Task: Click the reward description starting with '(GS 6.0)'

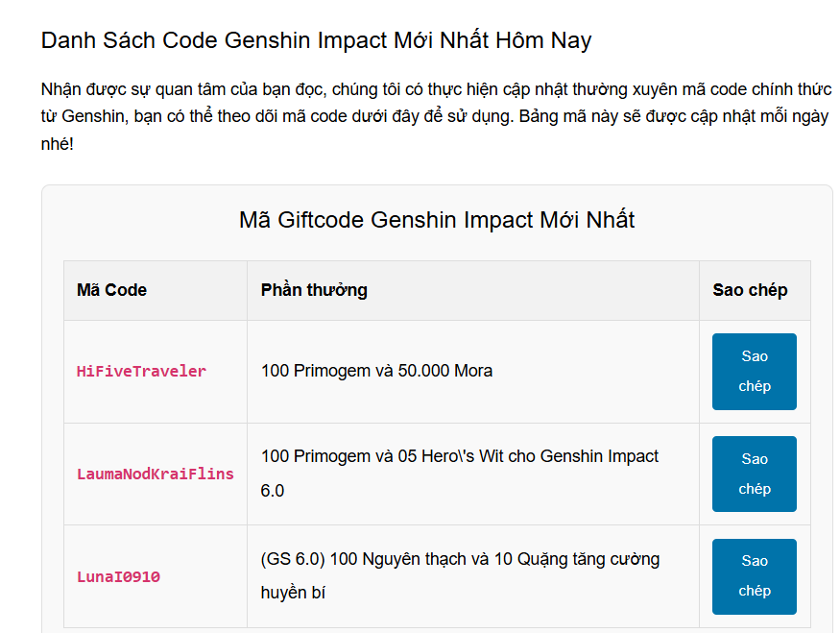Action: (460, 559)
